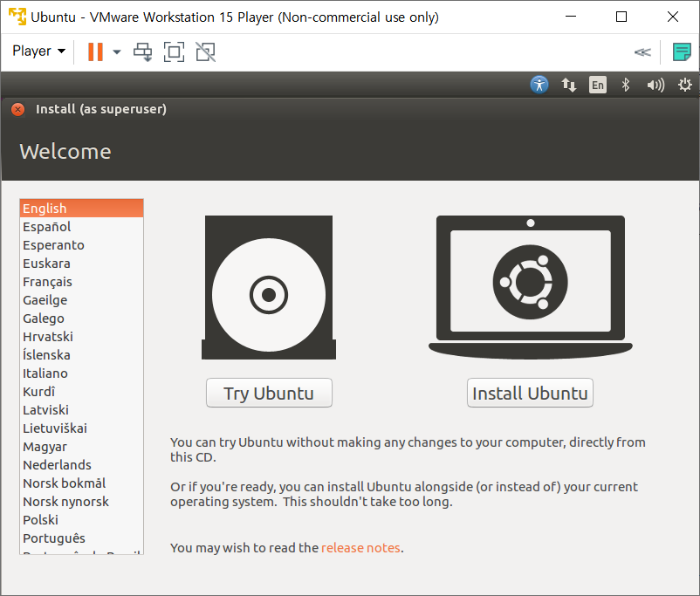The image size is (700, 596).
Task: Open the Bluetooth indicator menu
Action: (626, 85)
